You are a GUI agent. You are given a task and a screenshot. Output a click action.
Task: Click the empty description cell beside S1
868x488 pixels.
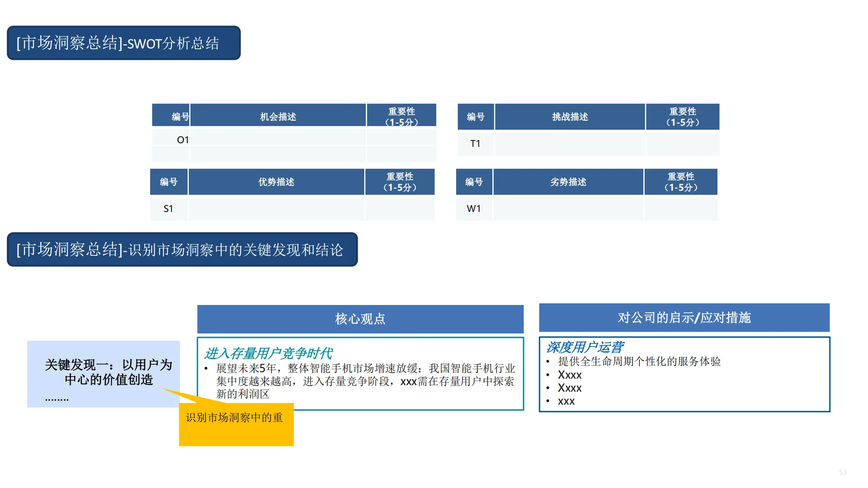click(276, 208)
